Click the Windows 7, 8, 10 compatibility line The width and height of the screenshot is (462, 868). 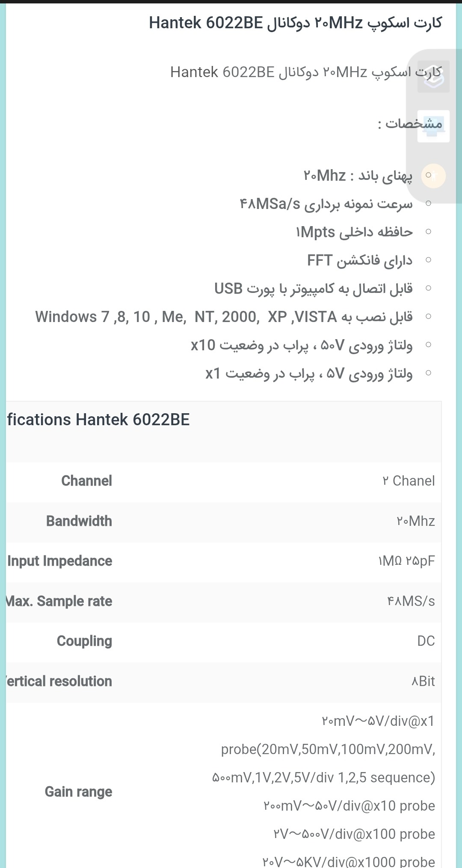224,317
